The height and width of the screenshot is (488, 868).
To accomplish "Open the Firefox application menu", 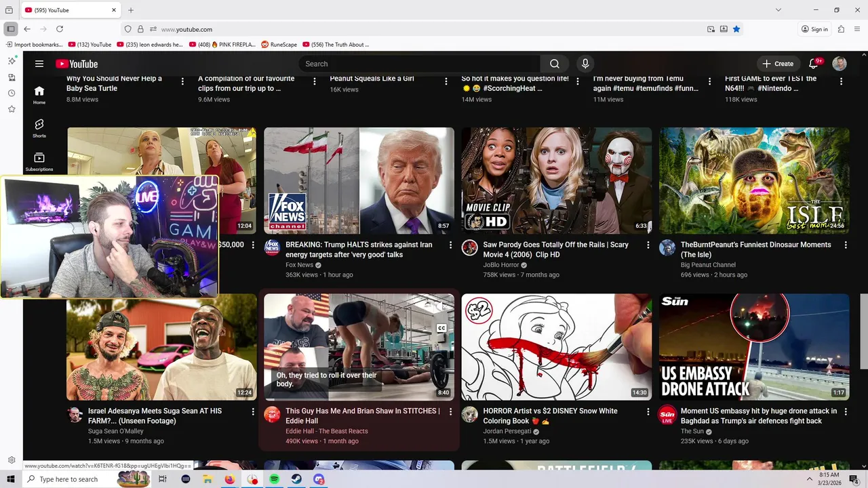I will pos(858,29).
